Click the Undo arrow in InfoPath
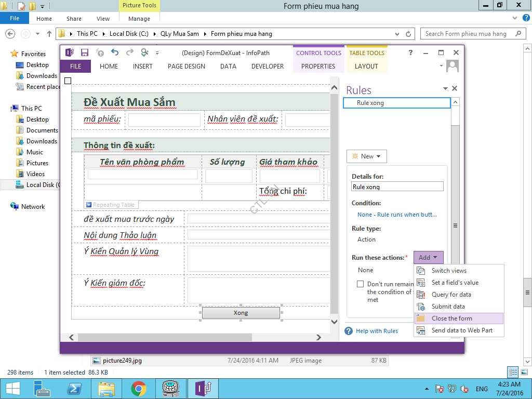 (x=115, y=52)
